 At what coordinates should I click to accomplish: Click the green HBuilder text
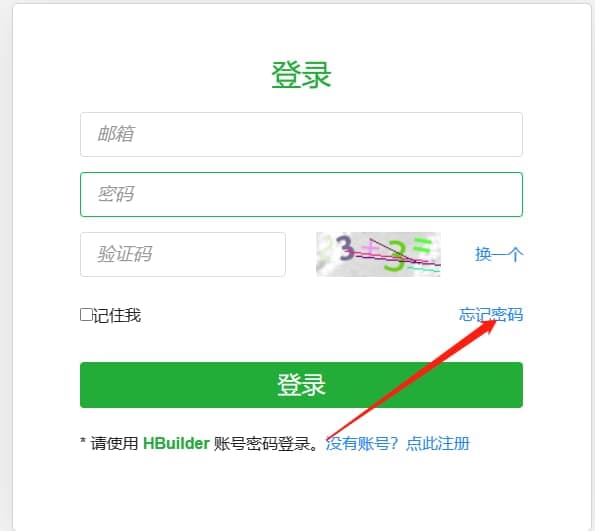coord(176,443)
